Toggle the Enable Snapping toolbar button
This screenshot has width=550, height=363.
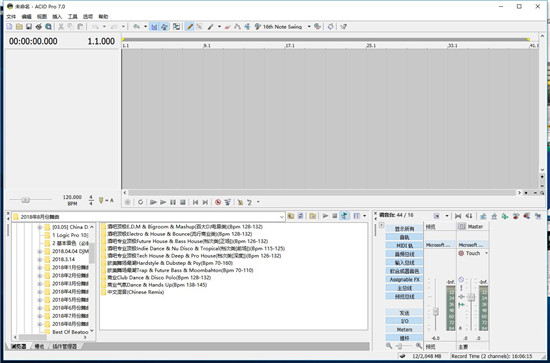click(154, 27)
